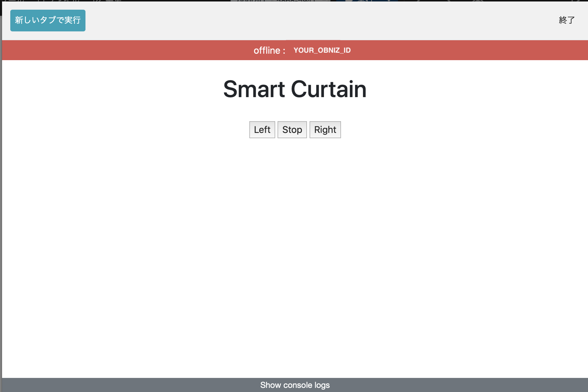This screenshot has width=588, height=392.
Task: Select the obniz ID text in the red bar
Action: pyautogui.click(x=322, y=50)
